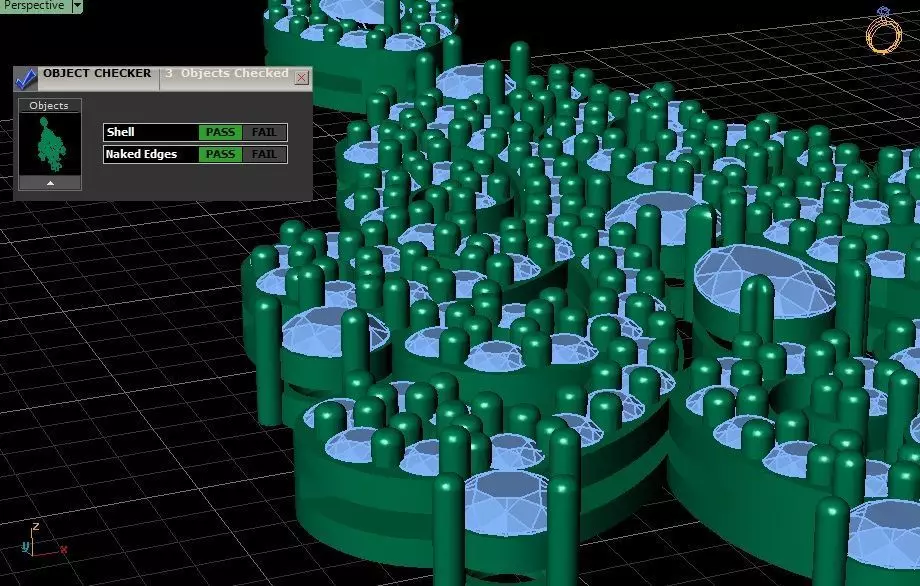Click the Matrix ring logo icon
This screenshot has height=586, width=920.
click(x=883, y=31)
